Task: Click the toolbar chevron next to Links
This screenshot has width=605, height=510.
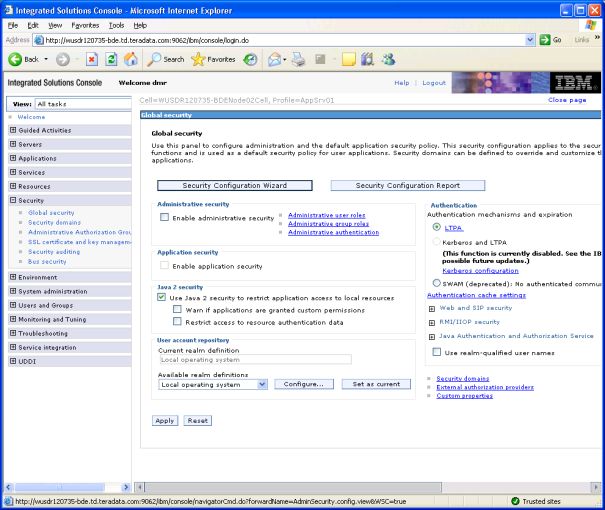Action: point(597,37)
